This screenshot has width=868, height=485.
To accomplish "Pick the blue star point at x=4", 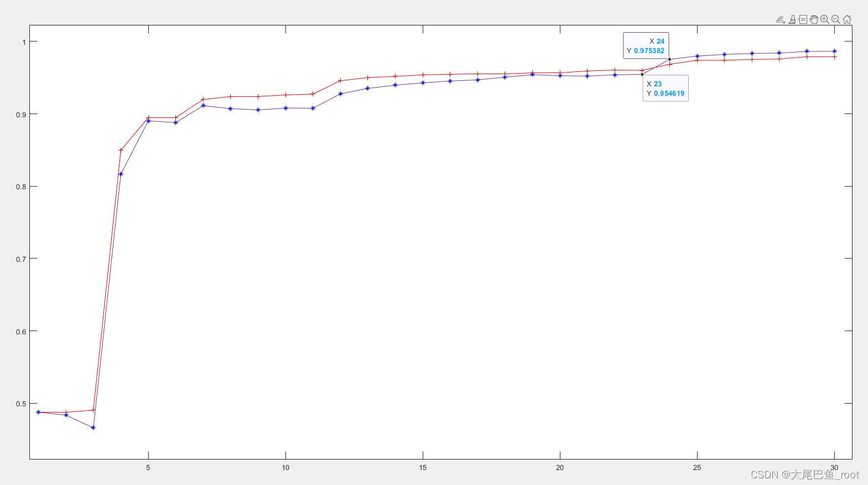I will (121, 174).
